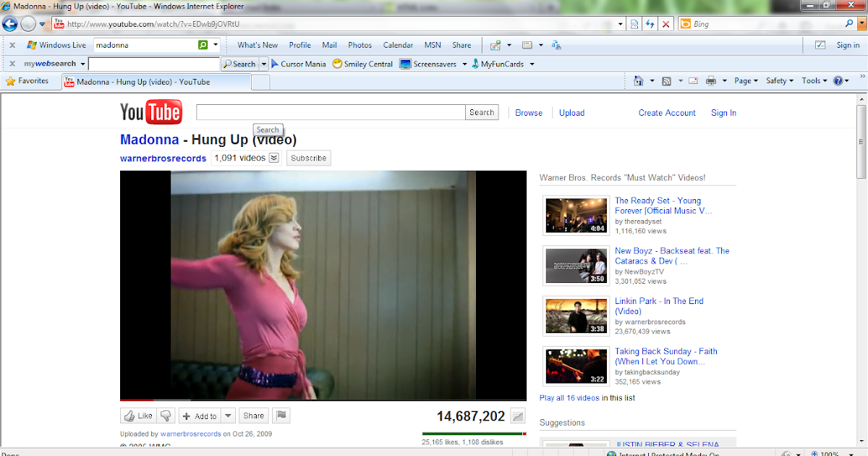The width and height of the screenshot is (868, 456).
Task: Click the browser Forward arrow button
Action: [x=28, y=24]
